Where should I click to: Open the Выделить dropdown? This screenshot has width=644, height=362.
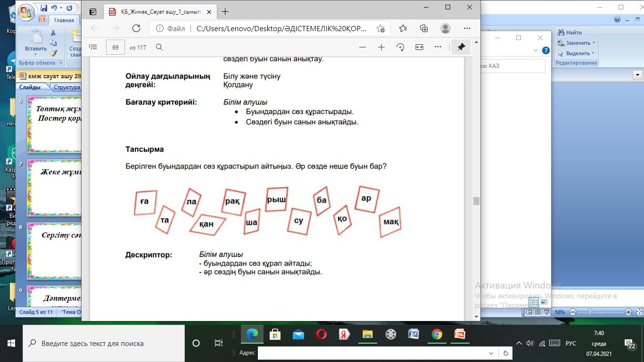click(593, 53)
